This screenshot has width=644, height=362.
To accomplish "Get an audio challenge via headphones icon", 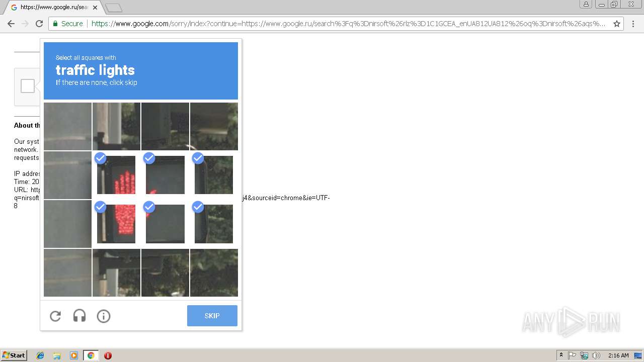I will point(79,316).
